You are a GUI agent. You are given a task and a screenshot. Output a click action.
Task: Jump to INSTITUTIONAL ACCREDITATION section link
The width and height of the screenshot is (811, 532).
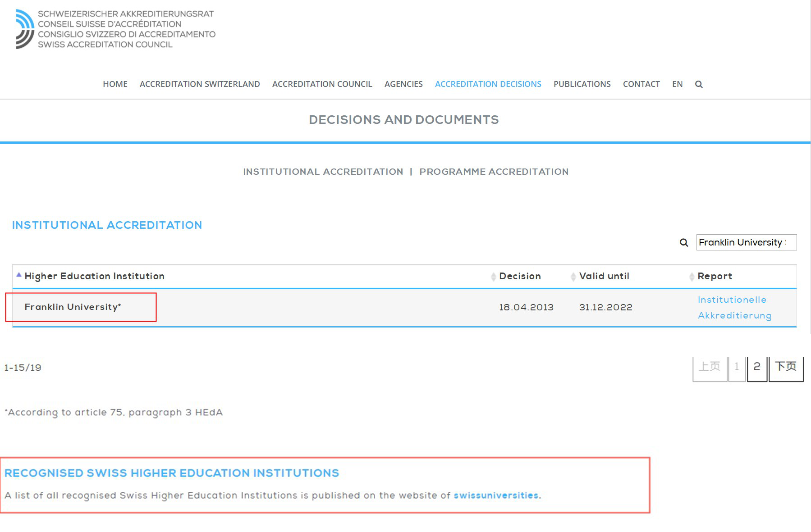(323, 172)
